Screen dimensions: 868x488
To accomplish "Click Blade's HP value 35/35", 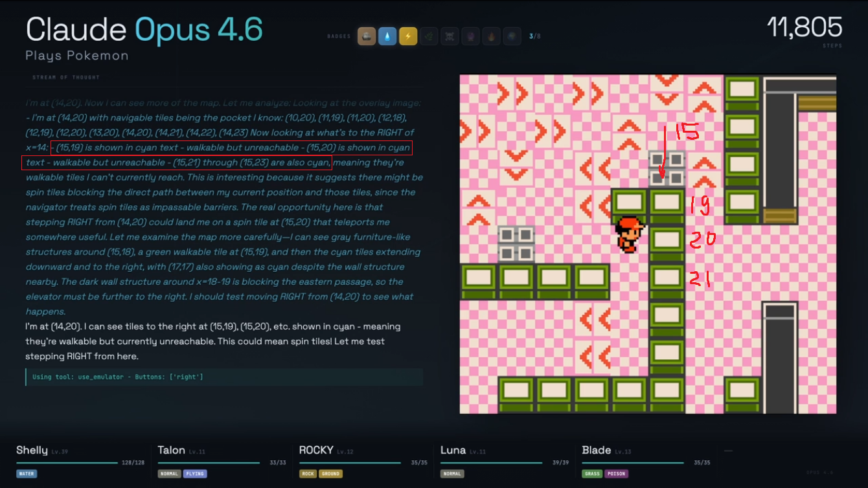I will [x=702, y=463].
